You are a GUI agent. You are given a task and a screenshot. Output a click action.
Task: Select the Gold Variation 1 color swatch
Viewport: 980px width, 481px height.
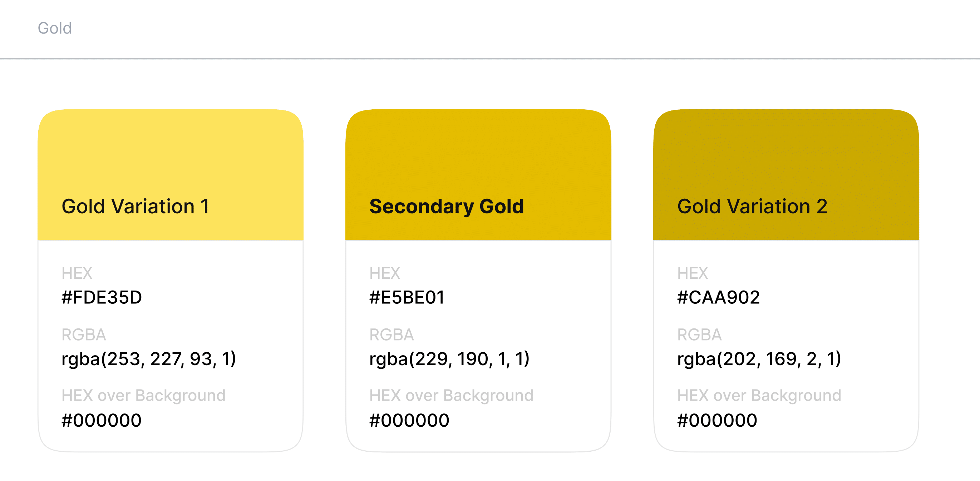pos(171,152)
